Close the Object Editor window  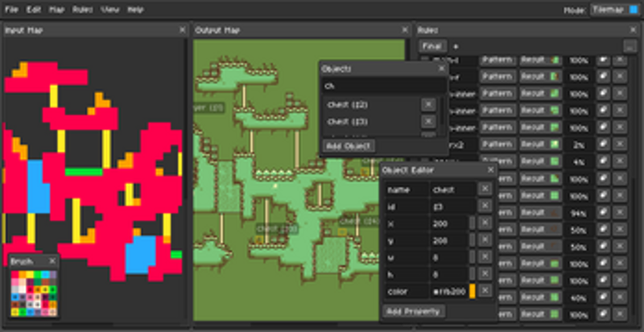491,170
